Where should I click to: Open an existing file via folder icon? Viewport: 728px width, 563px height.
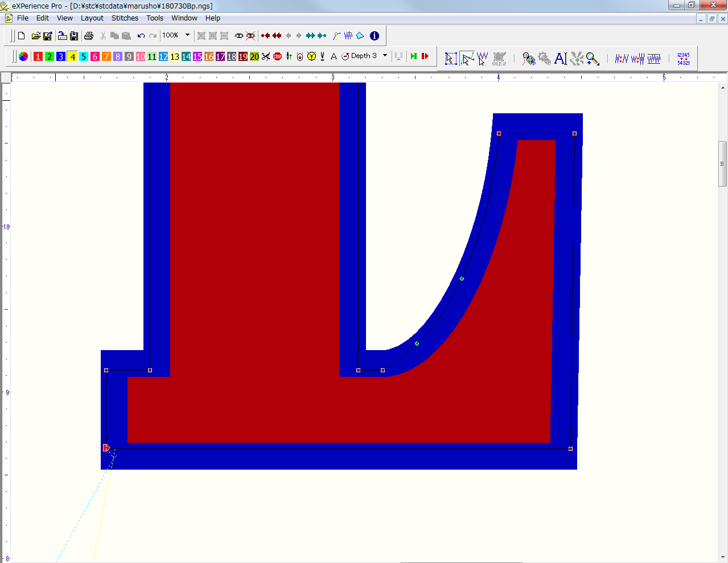(x=36, y=36)
